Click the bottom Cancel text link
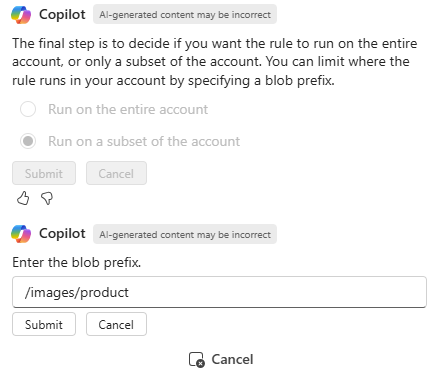The image size is (430, 371). coord(232,359)
